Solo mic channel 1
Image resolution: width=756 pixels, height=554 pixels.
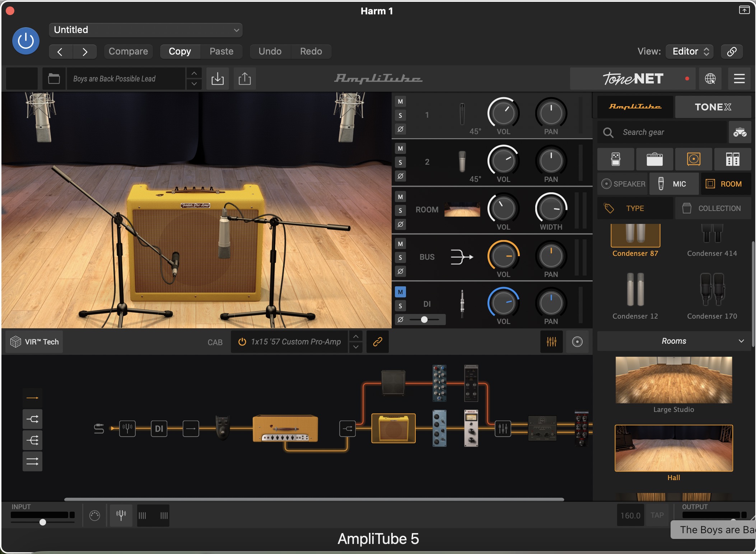pyautogui.click(x=400, y=116)
